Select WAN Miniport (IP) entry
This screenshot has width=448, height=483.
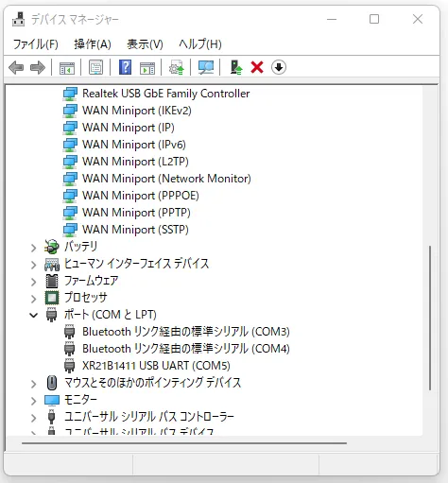click(129, 128)
